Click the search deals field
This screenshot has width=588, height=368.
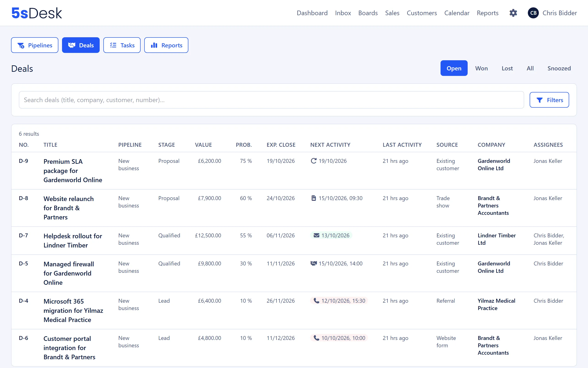[271, 100]
